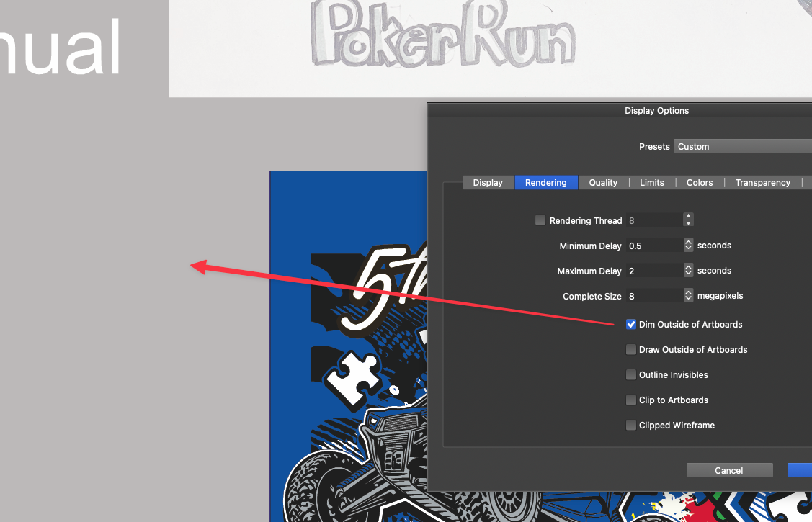Turn on Clipped Wireframe
Viewport: 812px width, 522px height.
point(631,426)
